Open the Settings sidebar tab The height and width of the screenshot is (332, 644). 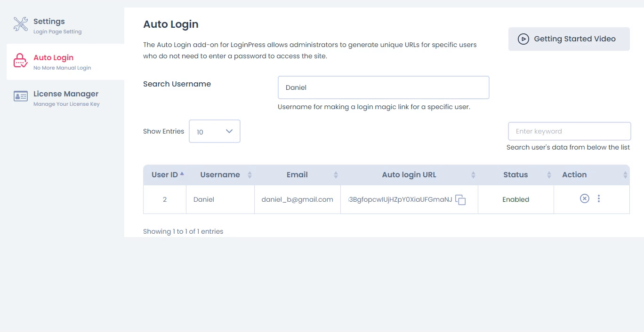[65, 25]
